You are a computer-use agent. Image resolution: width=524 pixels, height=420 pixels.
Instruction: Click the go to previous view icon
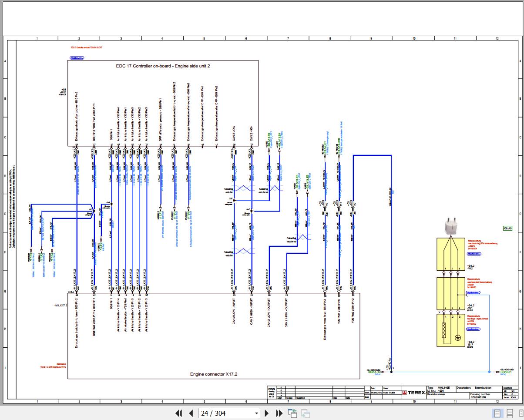tap(292, 413)
